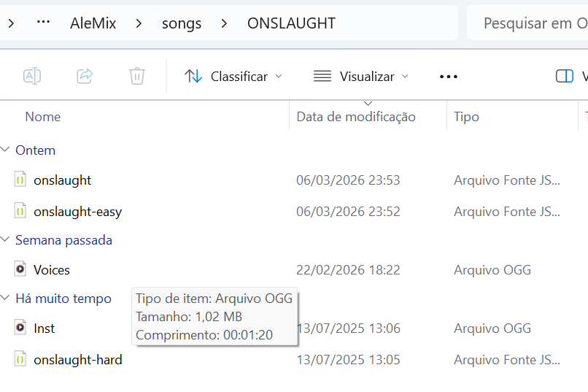
Task: Click the Voices OGG audio file icon
Action: click(20, 269)
